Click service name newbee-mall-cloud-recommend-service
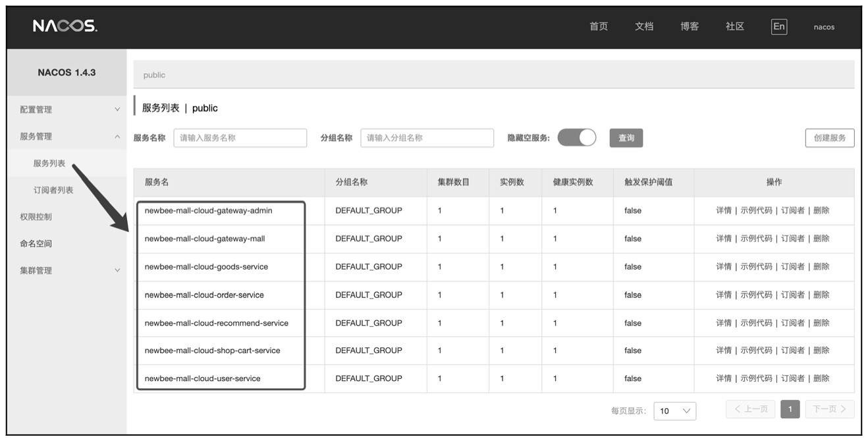The height and width of the screenshot is (441, 868). pyautogui.click(x=217, y=323)
